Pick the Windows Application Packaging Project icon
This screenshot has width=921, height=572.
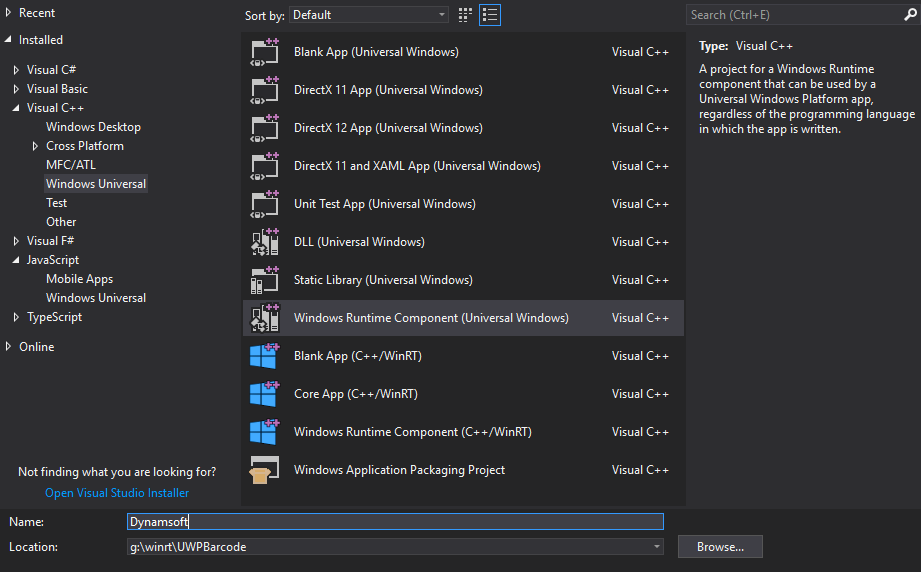[x=265, y=470]
